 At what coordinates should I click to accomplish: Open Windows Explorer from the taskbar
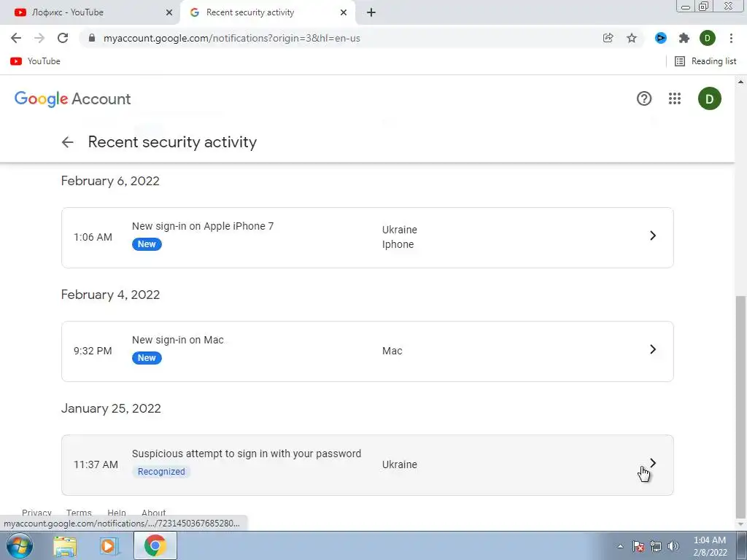tap(65, 546)
